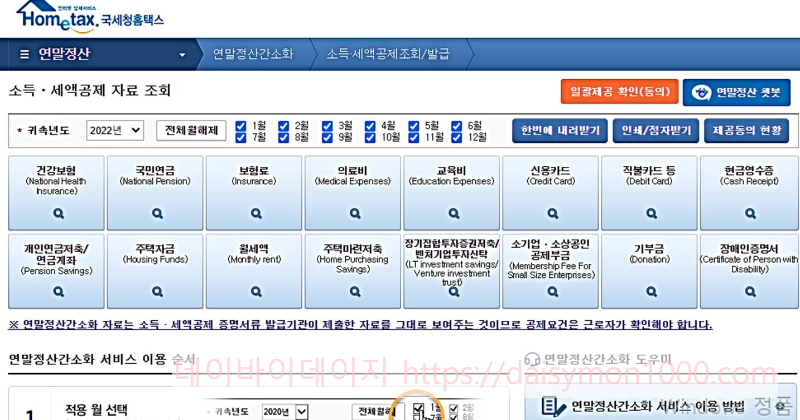Uncheck the 4월 month checkbox
The image size is (800, 420).
[x=370, y=126]
